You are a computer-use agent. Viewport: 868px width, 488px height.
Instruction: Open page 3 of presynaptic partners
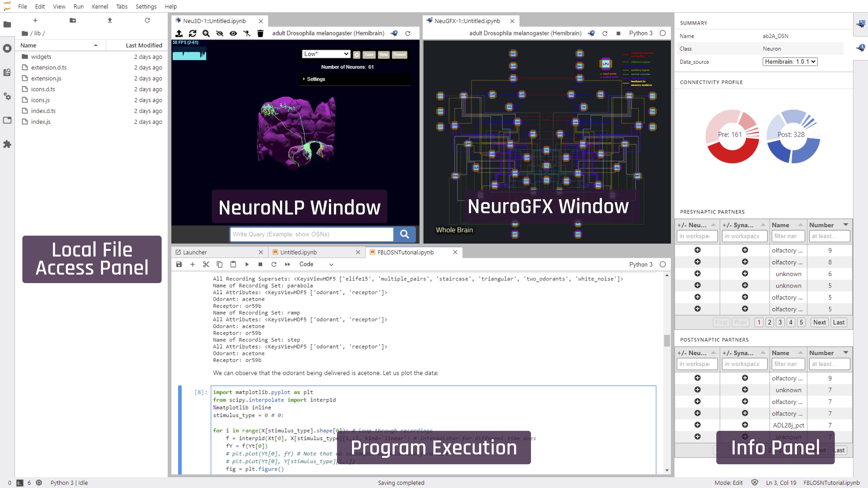pyautogui.click(x=780, y=322)
